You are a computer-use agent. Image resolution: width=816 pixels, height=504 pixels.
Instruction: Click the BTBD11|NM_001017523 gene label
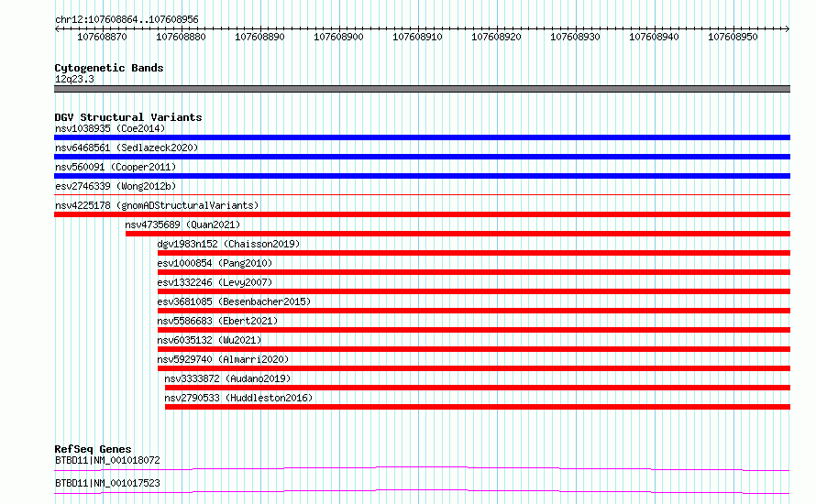tap(107, 483)
